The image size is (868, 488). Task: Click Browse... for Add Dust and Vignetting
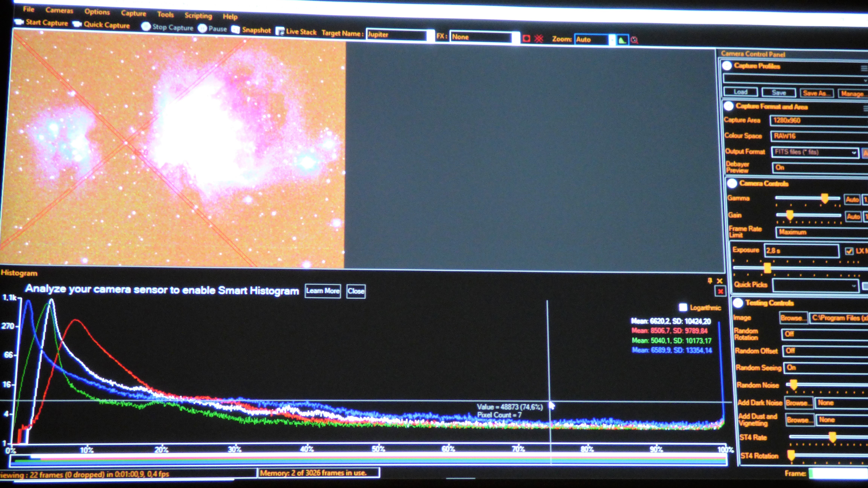coord(800,420)
